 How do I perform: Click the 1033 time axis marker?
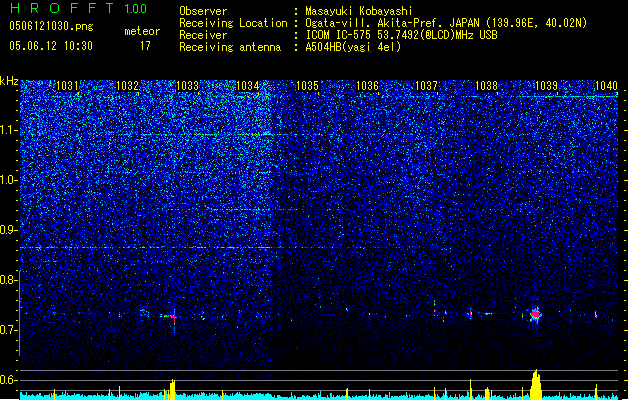pos(187,86)
